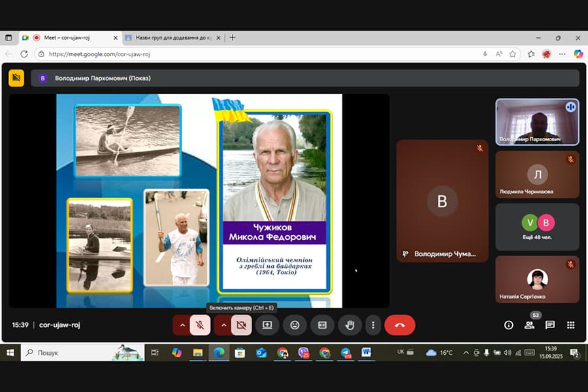588x392 pixels.
Task: Switch to the "Назви груп для додавання" tab
Action: [171, 37]
